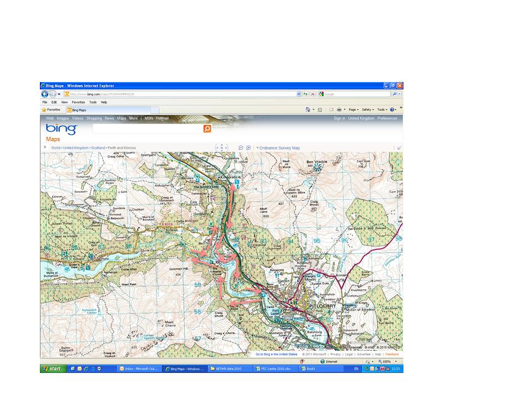Click the Shopping link in Bing header
This screenshot has width=532, height=399.
coord(94,119)
